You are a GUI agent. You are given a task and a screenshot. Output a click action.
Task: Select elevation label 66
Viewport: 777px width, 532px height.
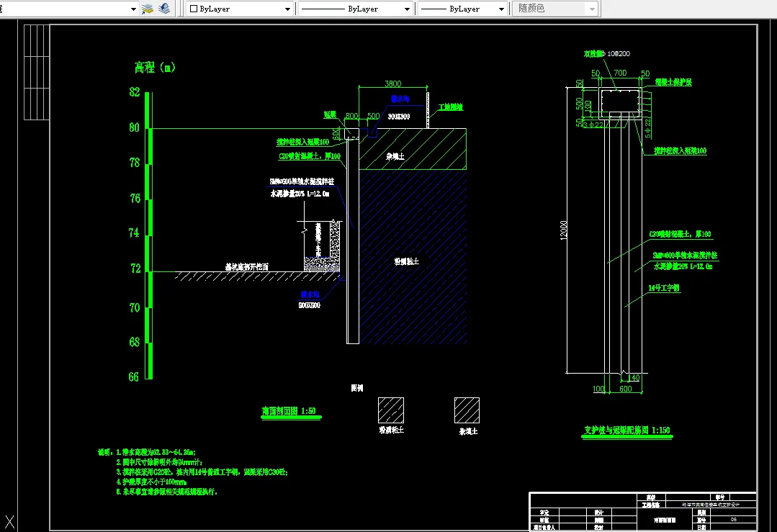(x=134, y=377)
